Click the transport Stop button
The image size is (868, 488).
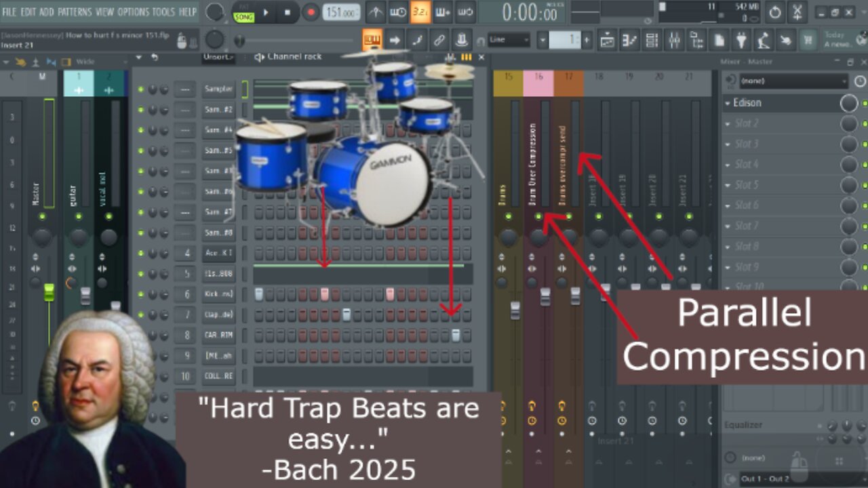[x=288, y=12]
